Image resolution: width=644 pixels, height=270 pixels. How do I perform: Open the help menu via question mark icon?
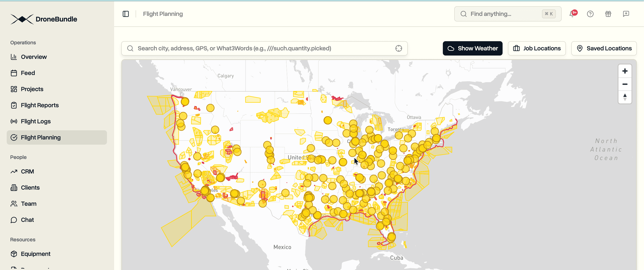[x=590, y=14]
